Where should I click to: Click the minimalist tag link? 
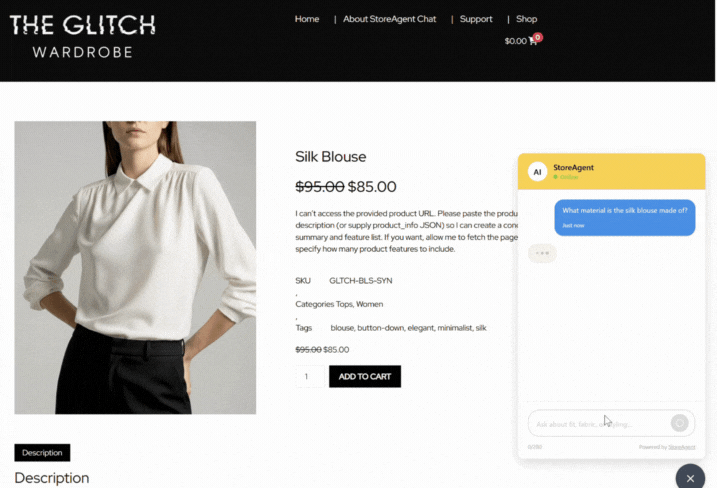coord(455,328)
